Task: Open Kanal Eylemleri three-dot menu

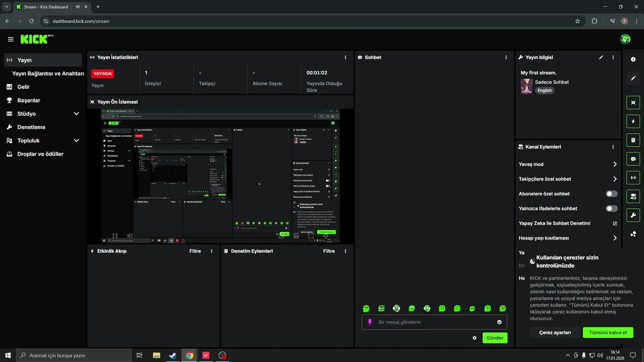Action: (x=613, y=147)
